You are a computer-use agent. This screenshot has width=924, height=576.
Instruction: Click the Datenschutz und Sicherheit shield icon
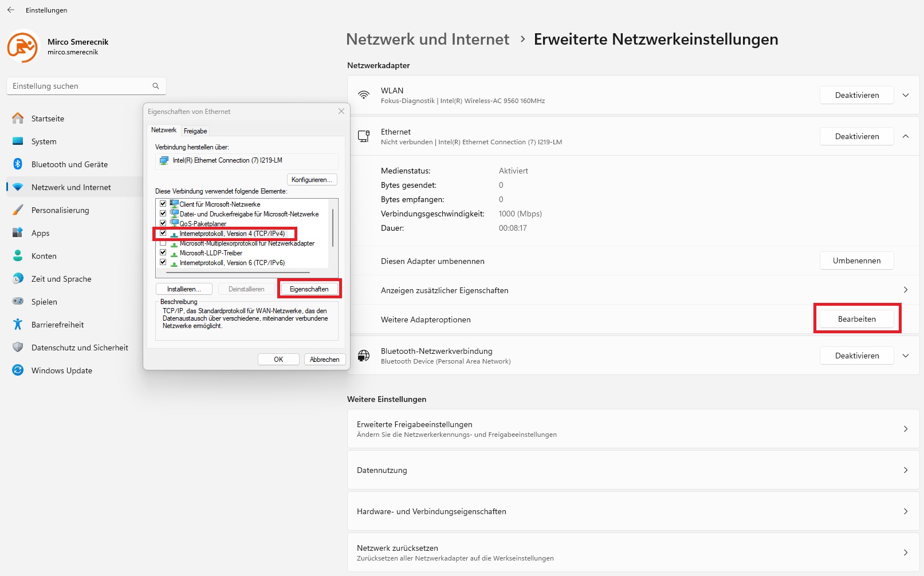coord(18,348)
